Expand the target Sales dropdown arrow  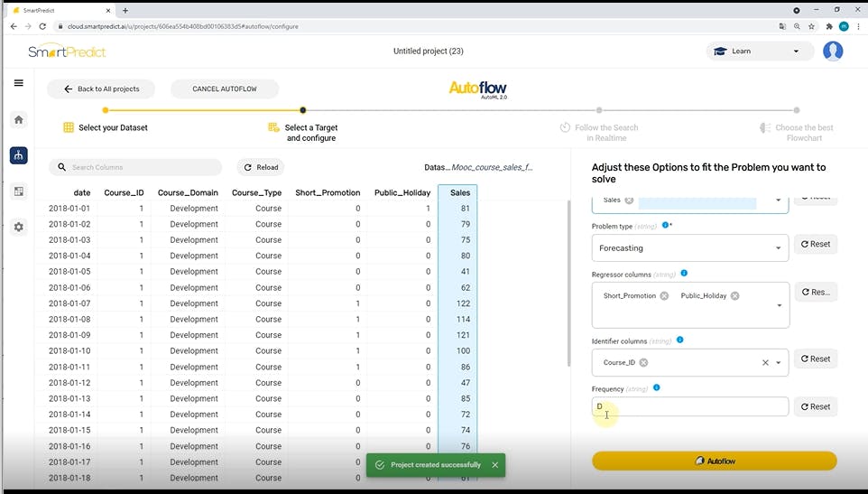pos(779,200)
